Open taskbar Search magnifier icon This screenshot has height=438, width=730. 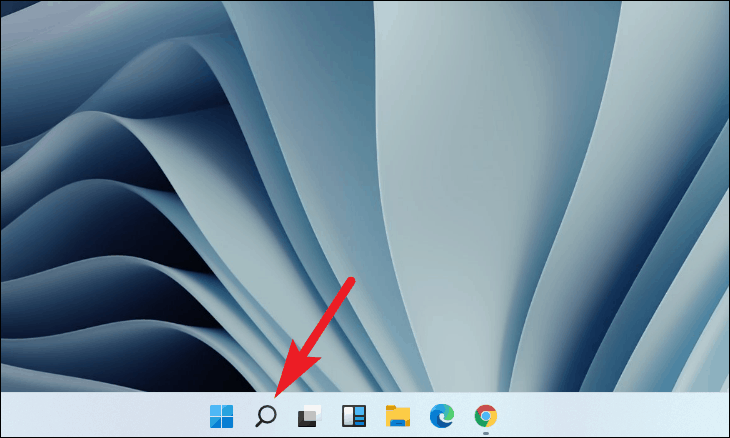click(266, 416)
